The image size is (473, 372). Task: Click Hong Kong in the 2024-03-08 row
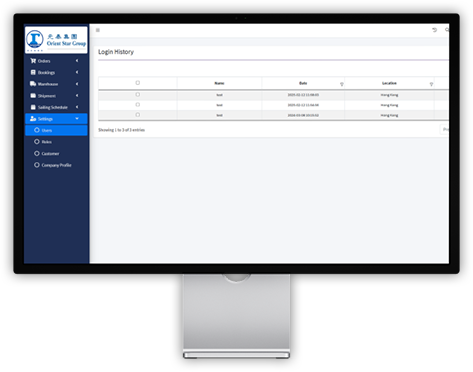coord(389,115)
